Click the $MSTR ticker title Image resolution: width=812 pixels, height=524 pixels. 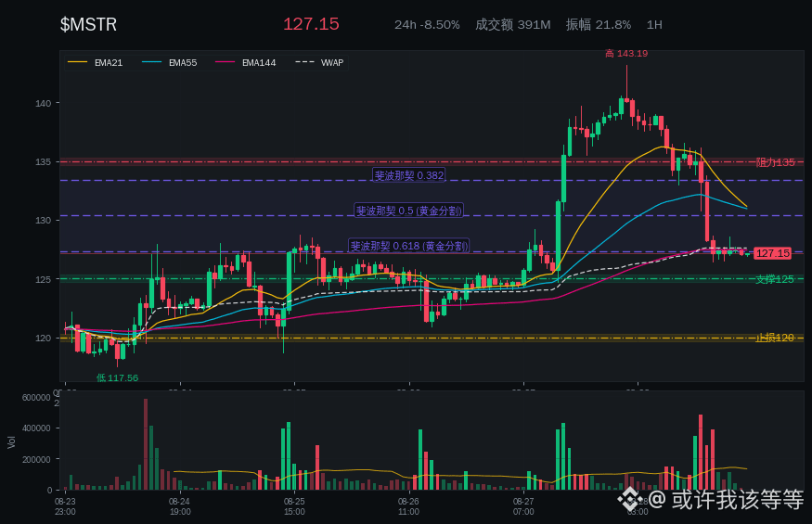pos(88,24)
